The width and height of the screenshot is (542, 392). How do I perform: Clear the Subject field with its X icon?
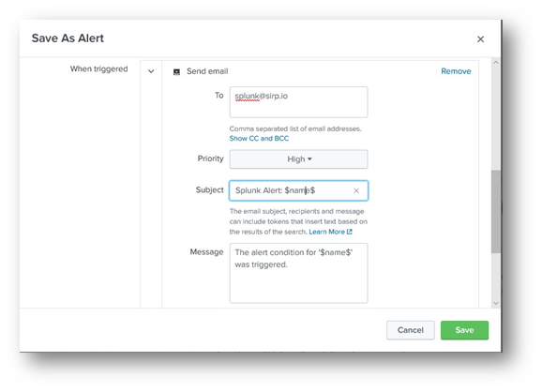tap(356, 190)
